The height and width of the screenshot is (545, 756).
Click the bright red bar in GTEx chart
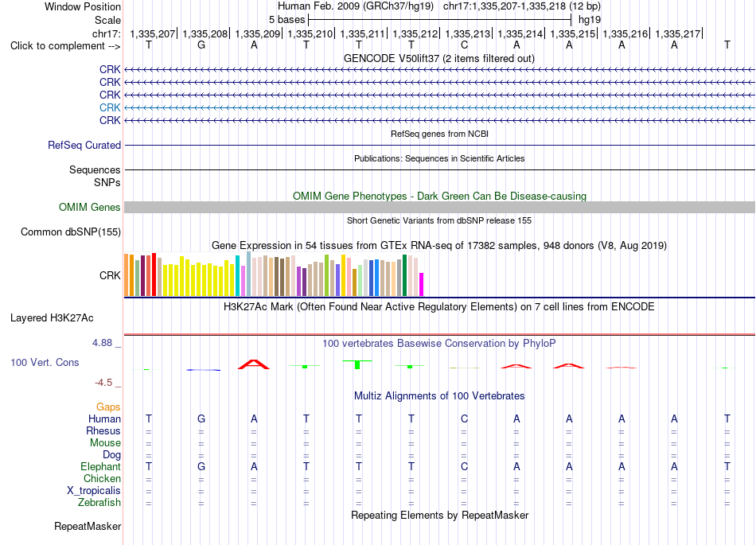[x=154, y=274]
